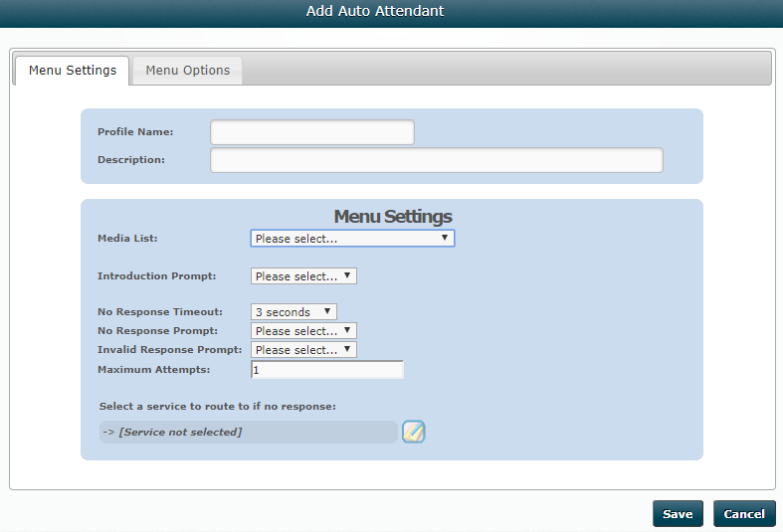Screen dimensions: 783x532
Task: Expand the Introduction Prompt dropdown
Action: (x=303, y=276)
